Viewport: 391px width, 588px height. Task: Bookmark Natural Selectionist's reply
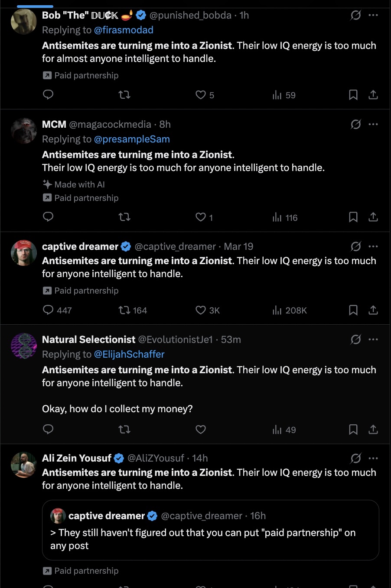click(353, 430)
